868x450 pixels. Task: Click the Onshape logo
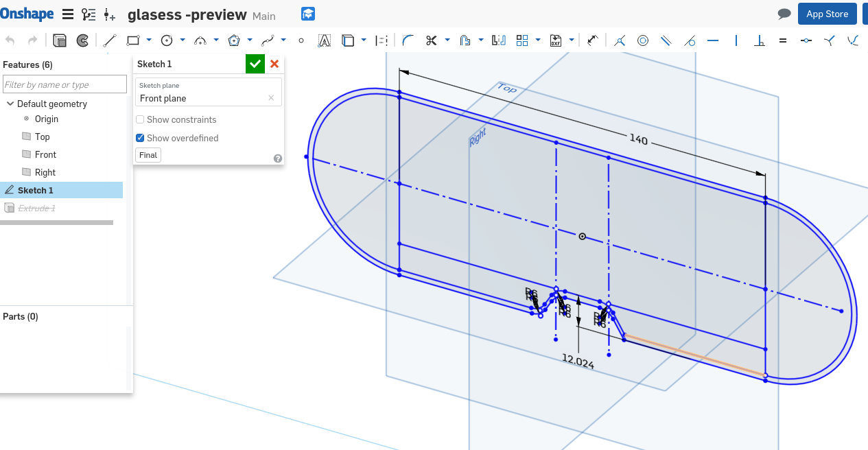pos(27,14)
